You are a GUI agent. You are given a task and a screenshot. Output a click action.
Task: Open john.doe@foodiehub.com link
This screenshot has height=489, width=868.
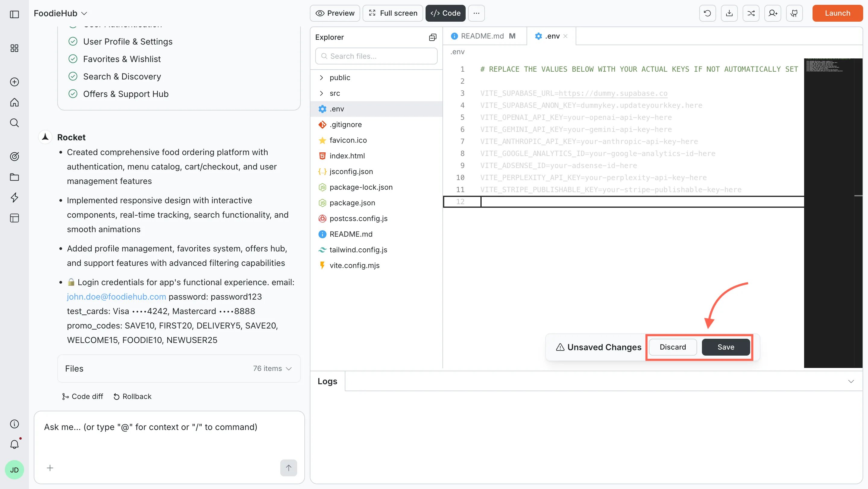click(116, 297)
